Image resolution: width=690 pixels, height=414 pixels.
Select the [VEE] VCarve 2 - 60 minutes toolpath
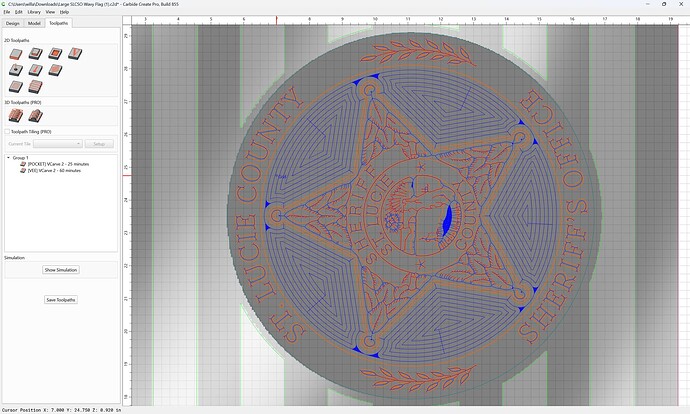click(51, 170)
